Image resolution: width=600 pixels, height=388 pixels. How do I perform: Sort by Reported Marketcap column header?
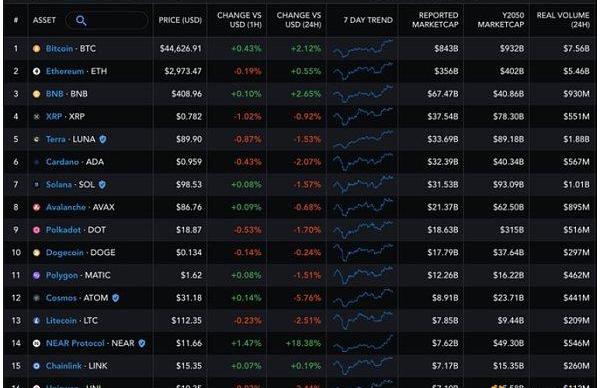coord(435,20)
